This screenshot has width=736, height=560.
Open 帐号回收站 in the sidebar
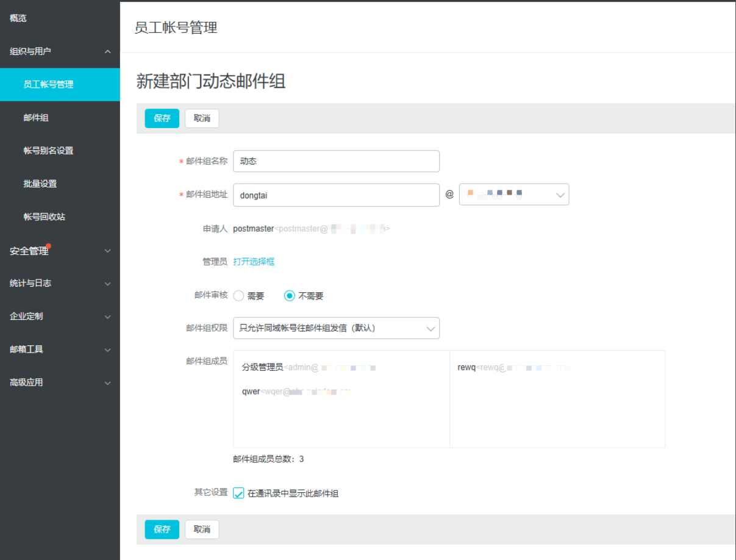pyautogui.click(x=45, y=217)
